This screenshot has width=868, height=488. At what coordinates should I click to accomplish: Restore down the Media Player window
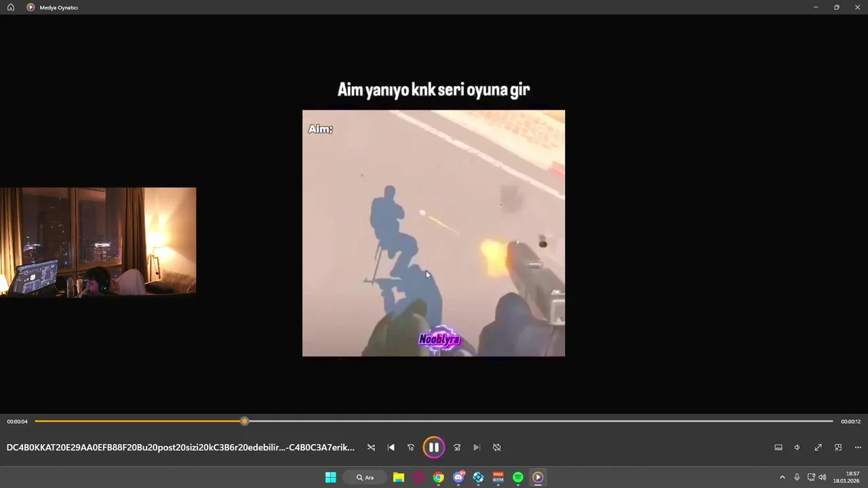[837, 7]
